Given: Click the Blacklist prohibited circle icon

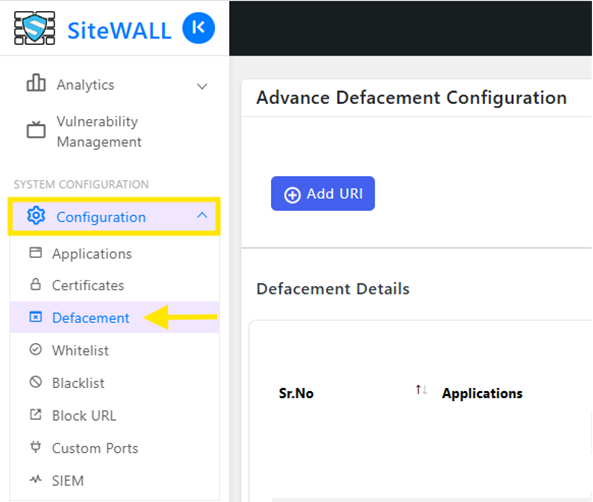Looking at the screenshot, I should 36,382.
